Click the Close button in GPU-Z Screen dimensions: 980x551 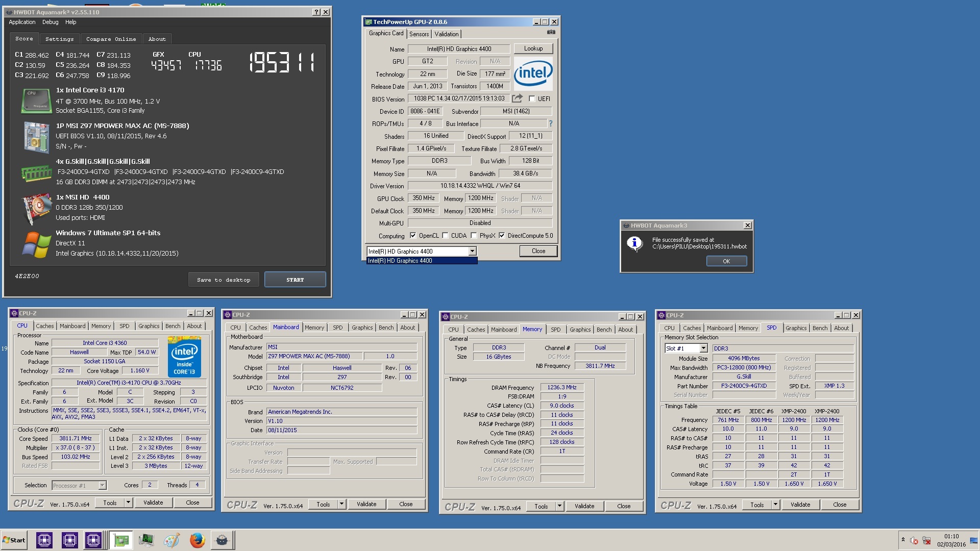[x=538, y=251]
